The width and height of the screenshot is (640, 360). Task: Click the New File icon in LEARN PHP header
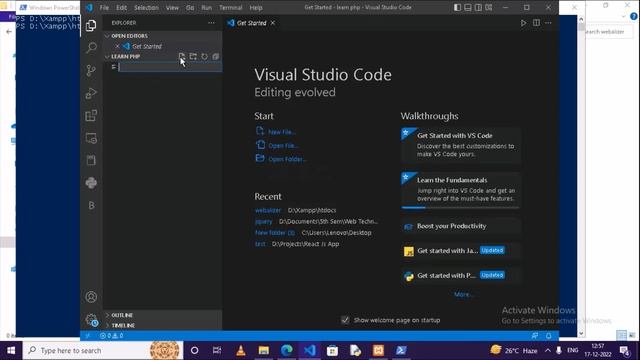pyautogui.click(x=182, y=56)
